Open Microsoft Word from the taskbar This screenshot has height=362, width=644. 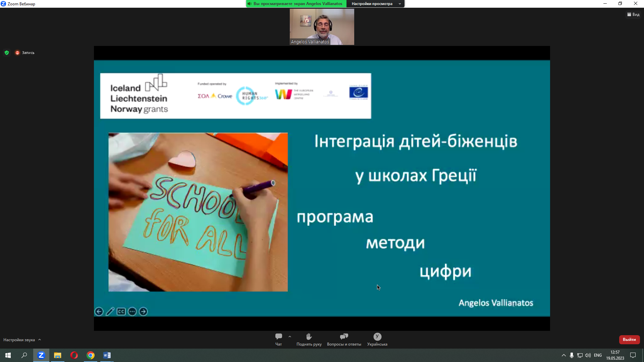pos(107,355)
